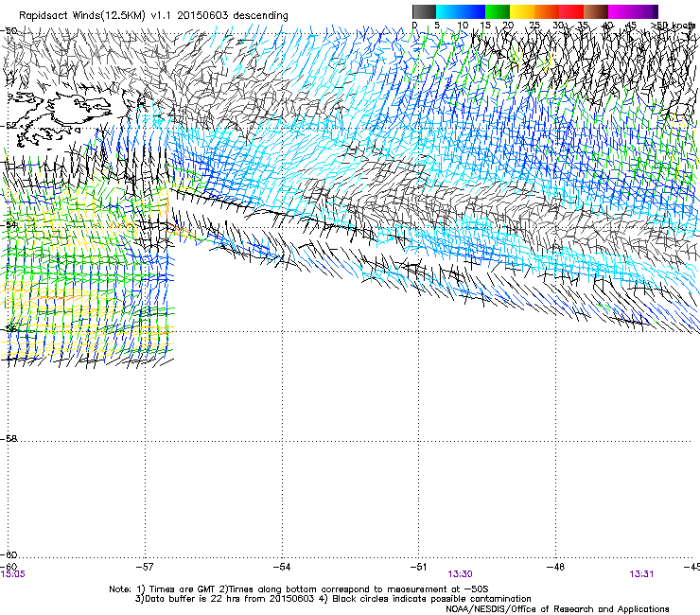Screen dimensions: 700x615
Task: Select the red 30-35 knots legend segment
Action: pos(571,11)
